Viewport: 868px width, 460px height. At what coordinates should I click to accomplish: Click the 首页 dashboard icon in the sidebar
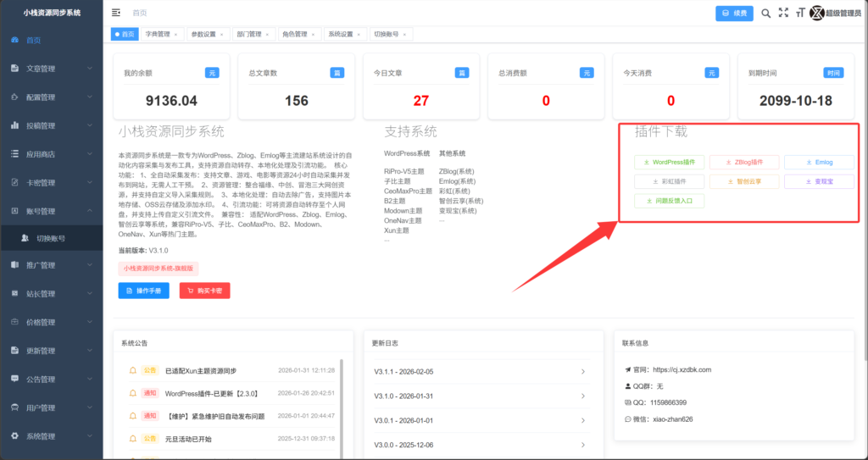pos(15,40)
